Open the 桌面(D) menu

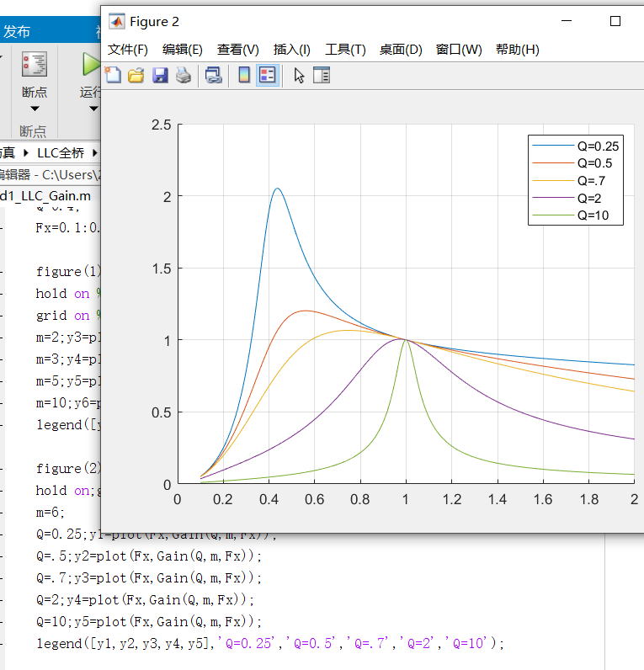point(401,50)
